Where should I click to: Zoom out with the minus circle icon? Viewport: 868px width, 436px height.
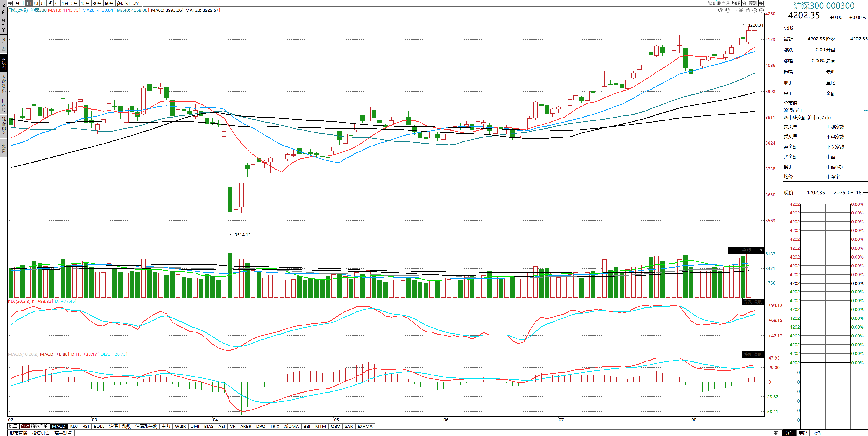762,10
